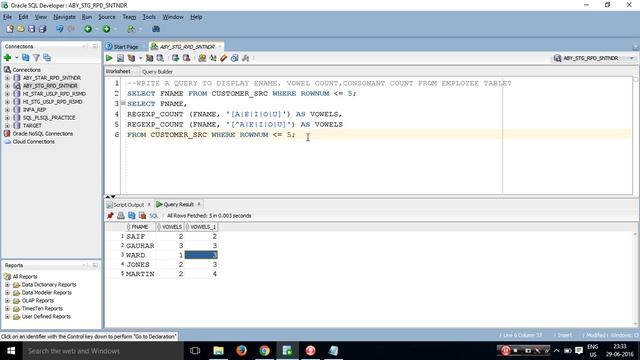This screenshot has width=640, height=360.
Task: Click the SQL History icon
Action: (235, 58)
